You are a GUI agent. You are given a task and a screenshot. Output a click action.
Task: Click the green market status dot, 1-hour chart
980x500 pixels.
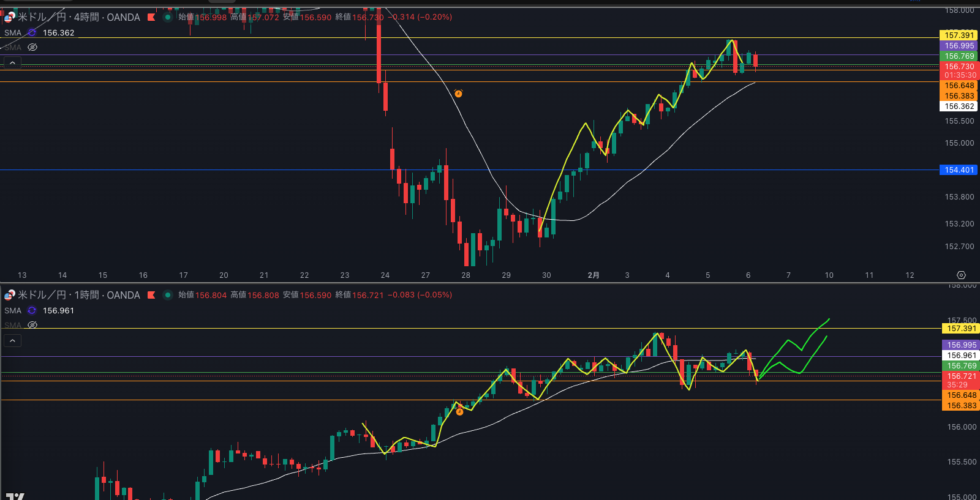coord(167,295)
